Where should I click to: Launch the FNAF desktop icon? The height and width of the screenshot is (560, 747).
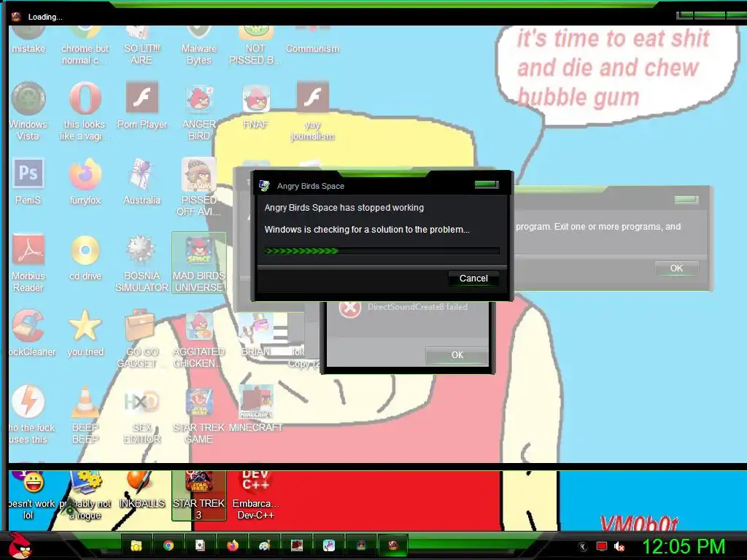(256, 106)
